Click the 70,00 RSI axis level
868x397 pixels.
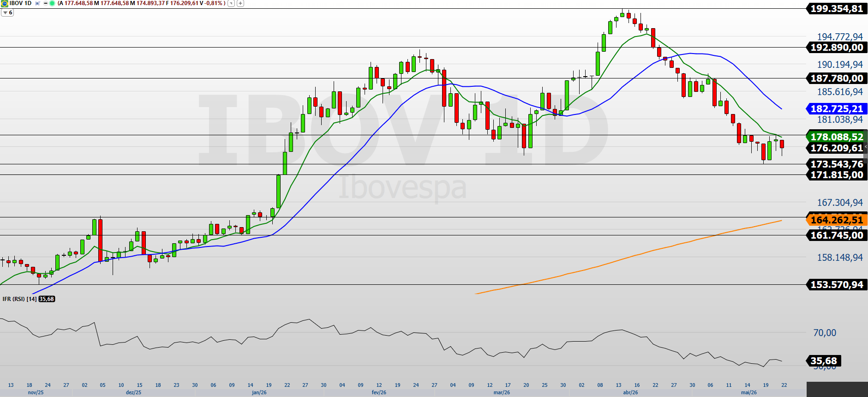point(825,333)
